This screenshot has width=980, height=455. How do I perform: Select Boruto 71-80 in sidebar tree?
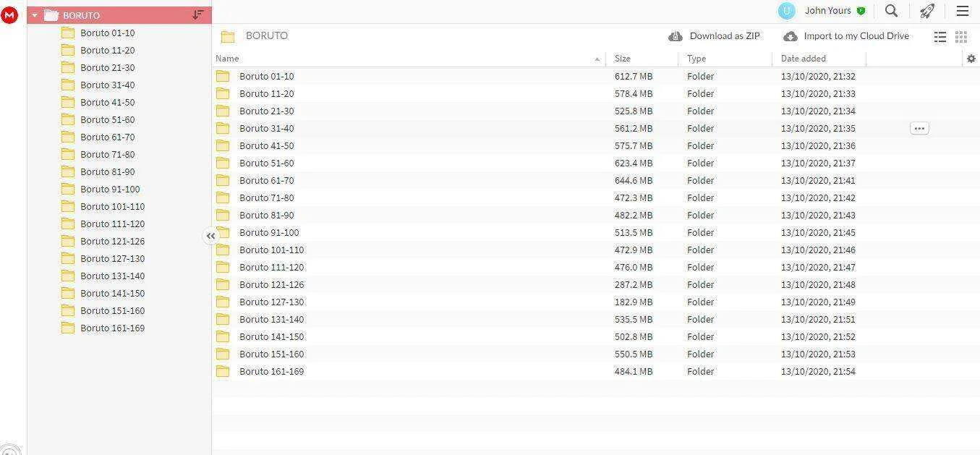107,154
